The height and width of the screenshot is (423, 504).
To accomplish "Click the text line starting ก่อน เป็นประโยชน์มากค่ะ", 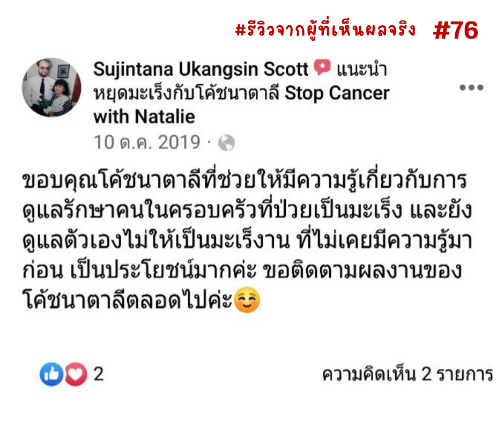I will point(242,270).
